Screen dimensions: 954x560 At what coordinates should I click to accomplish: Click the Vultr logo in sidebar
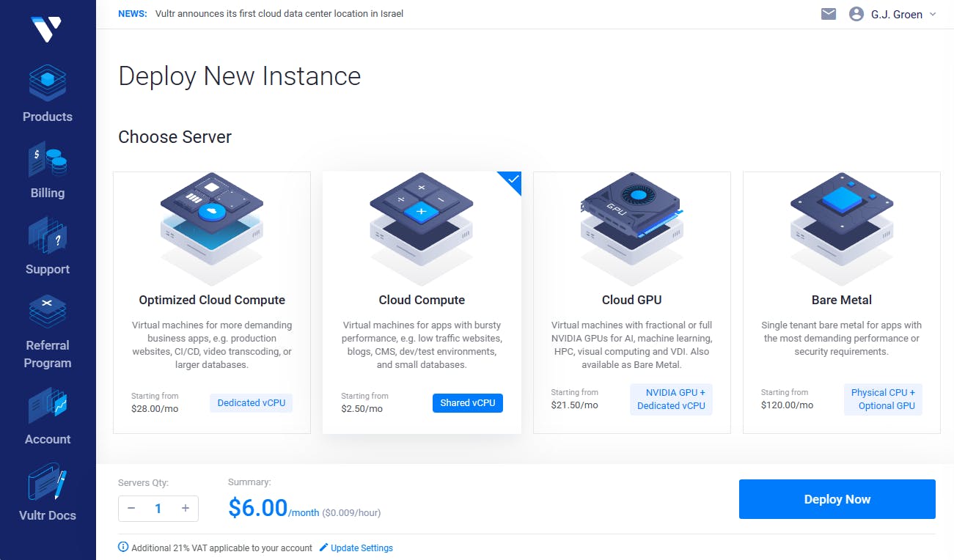[46, 29]
